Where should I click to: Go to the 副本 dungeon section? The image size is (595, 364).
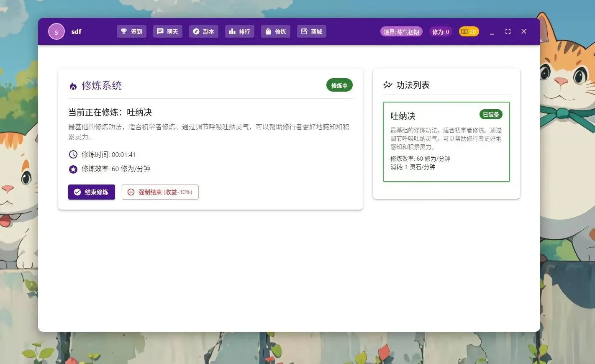pos(203,32)
